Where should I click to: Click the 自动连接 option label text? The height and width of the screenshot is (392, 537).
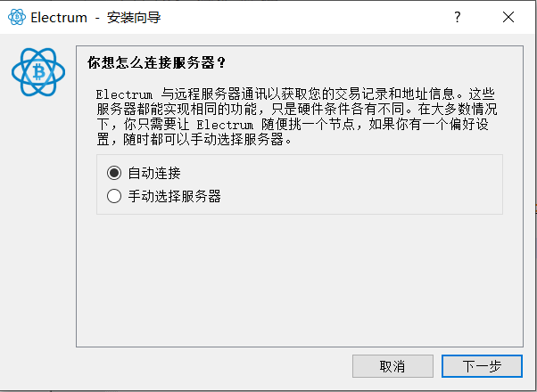(x=154, y=173)
